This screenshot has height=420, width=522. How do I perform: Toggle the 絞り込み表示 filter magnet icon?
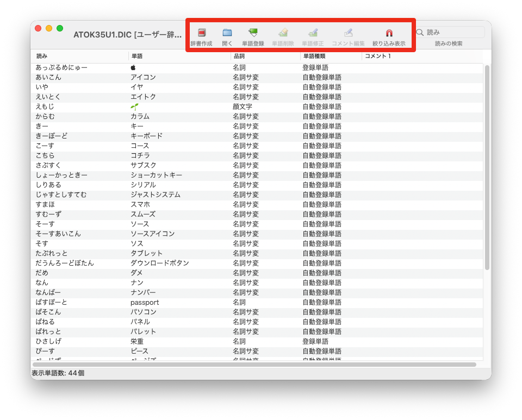(389, 33)
